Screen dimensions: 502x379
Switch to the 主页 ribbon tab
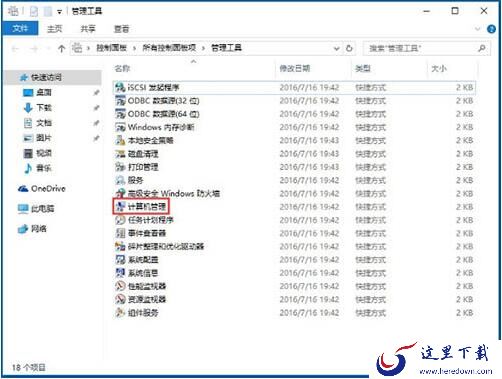pyautogui.click(x=55, y=29)
